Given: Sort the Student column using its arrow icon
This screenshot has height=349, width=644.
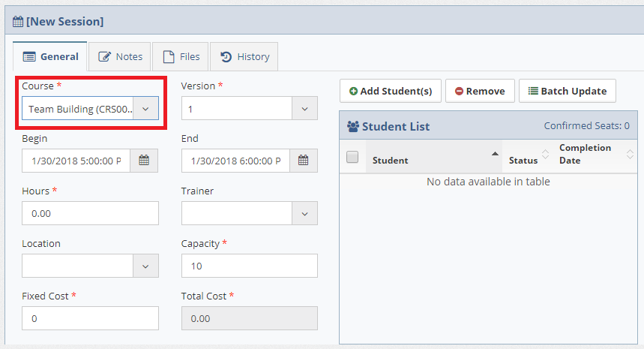Looking at the screenshot, I should coord(495,153).
